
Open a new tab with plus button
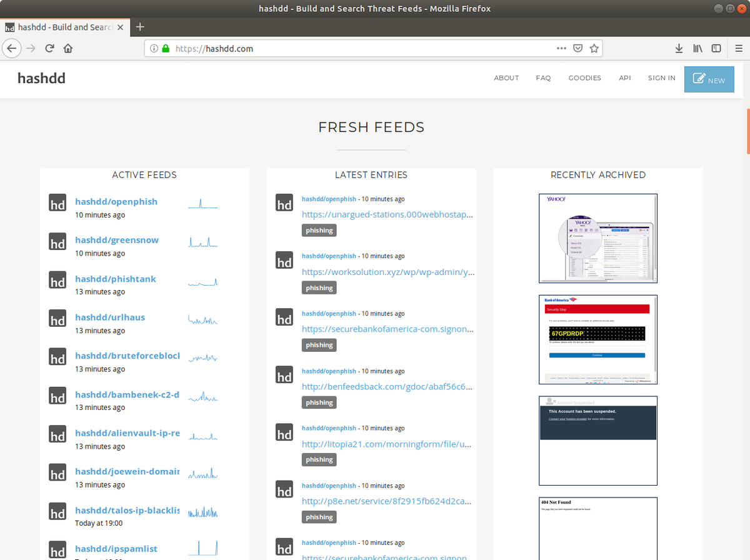pyautogui.click(x=140, y=27)
